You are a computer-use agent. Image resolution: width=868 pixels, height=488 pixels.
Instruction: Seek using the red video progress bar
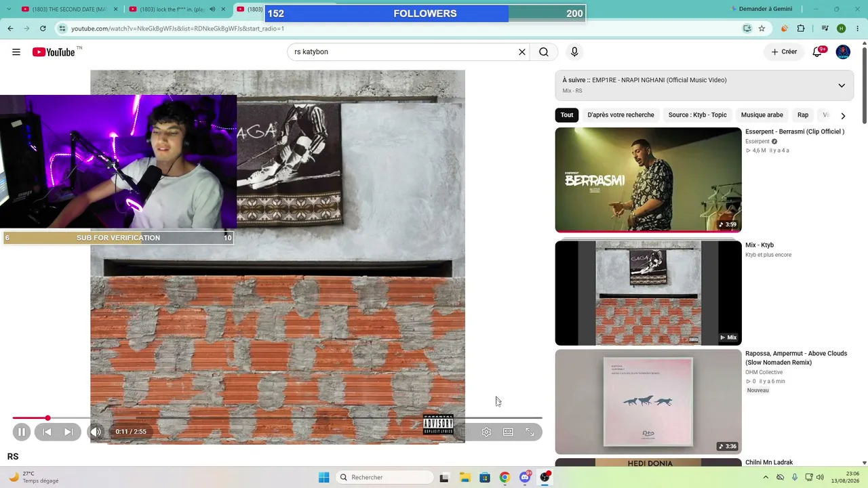pos(277,418)
